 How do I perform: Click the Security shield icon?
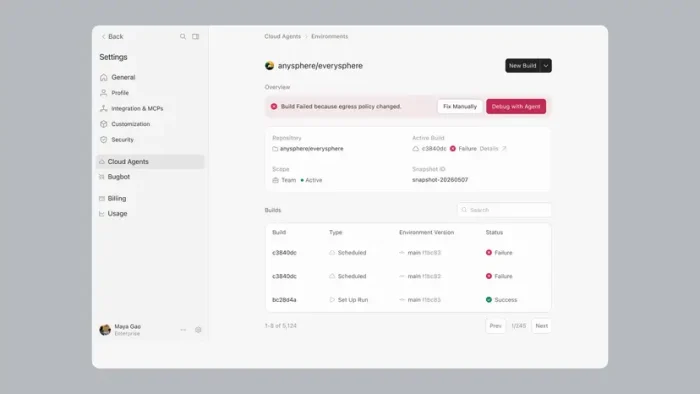click(104, 140)
